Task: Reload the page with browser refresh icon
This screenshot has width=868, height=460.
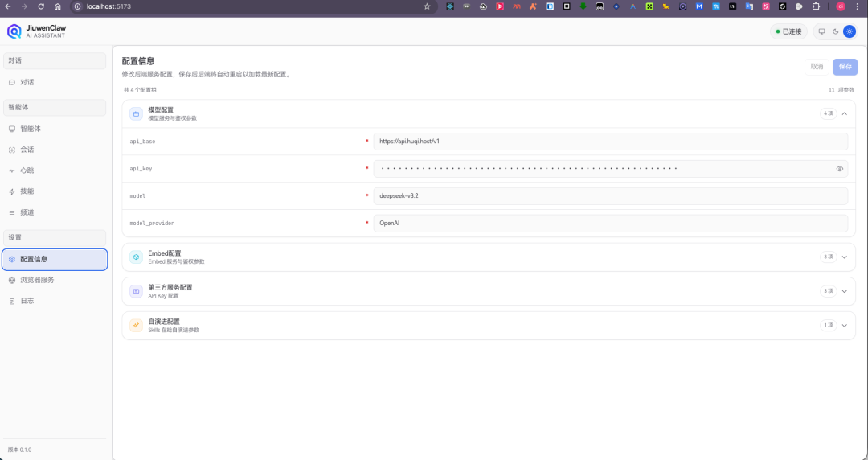Action: click(x=41, y=6)
